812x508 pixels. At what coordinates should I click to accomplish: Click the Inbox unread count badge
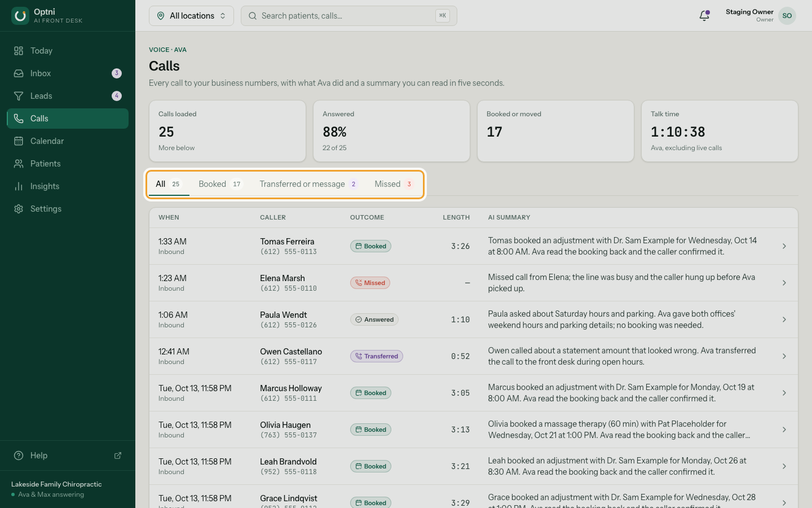tap(117, 73)
